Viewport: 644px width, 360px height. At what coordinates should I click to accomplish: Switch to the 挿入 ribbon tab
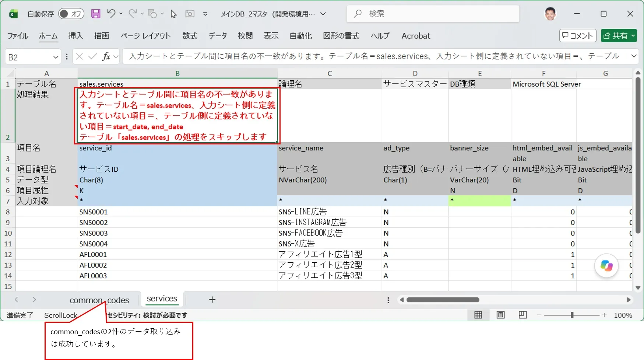(x=75, y=36)
